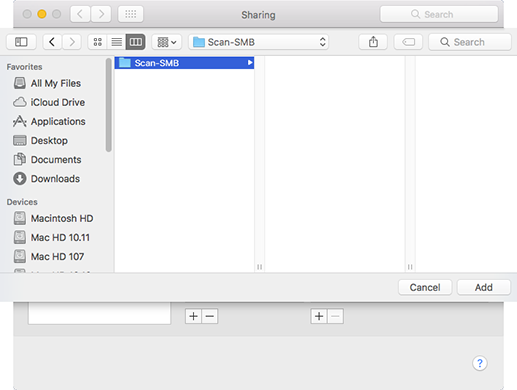This screenshot has width=517, height=390.
Task: Click the Favorites section header
Action: (24, 67)
